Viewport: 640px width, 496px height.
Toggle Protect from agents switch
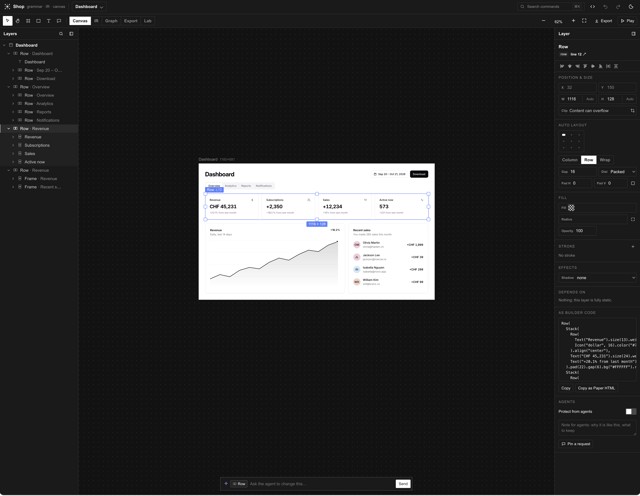(631, 411)
